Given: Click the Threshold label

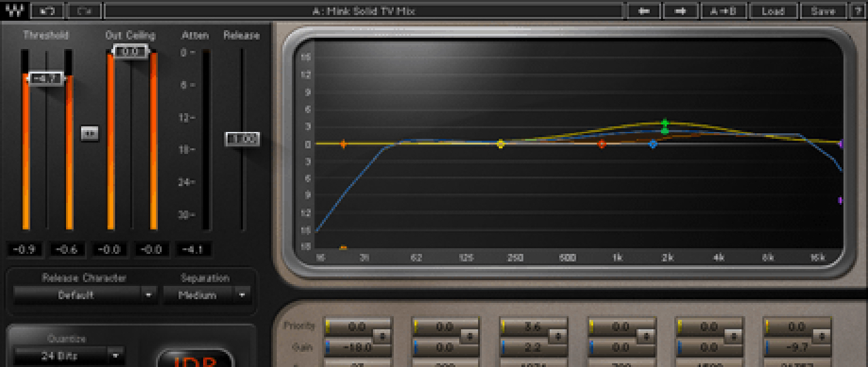Looking at the screenshot, I should pos(46,35).
